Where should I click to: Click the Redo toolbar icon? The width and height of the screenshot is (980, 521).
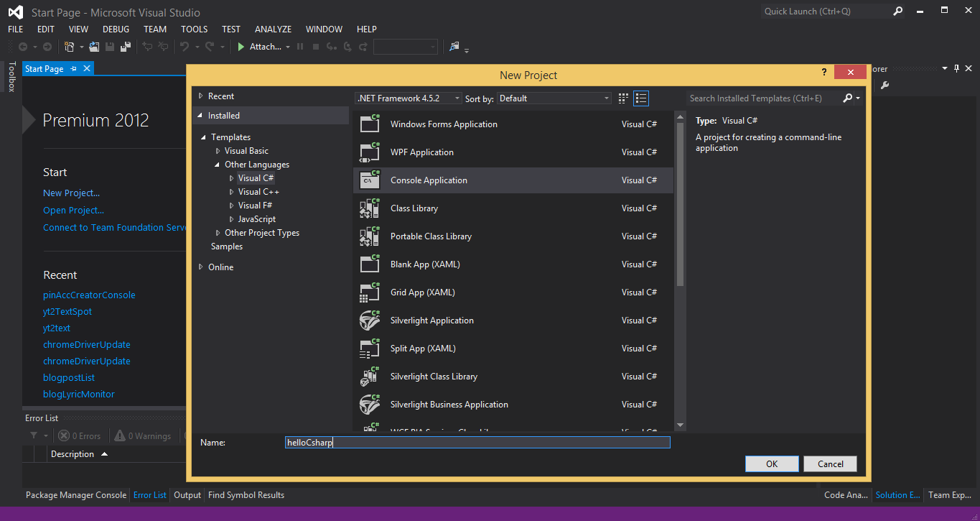click(210, 47)
